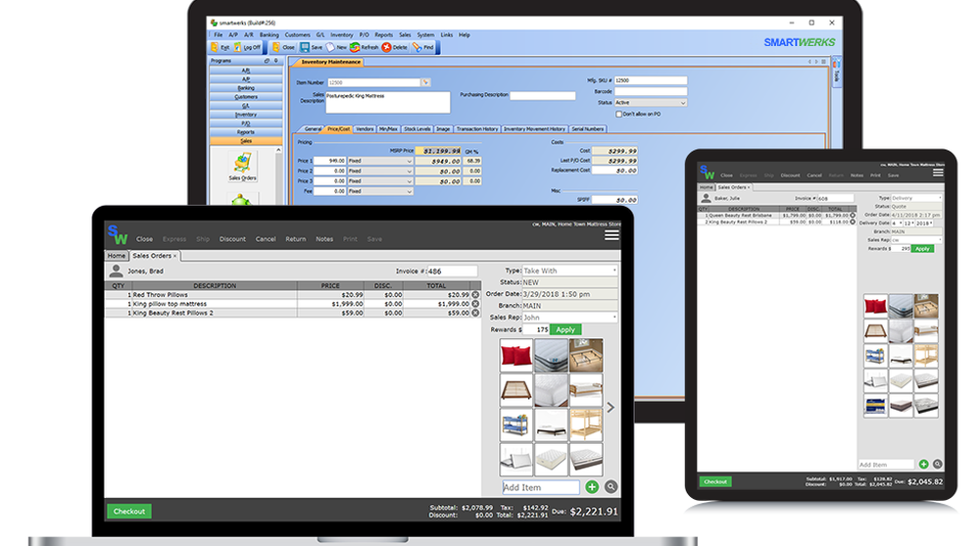
Task: Select wooden bunk bed thumbnail on laptop
Action: [586, 424]
